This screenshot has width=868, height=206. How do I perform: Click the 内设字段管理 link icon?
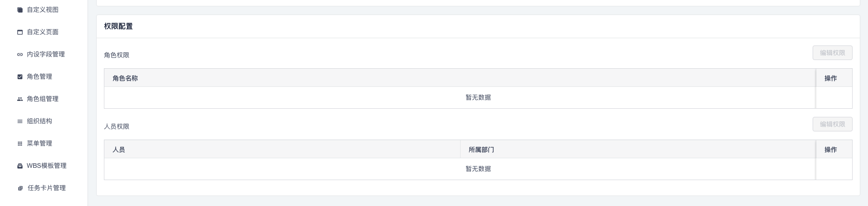pos(20,54)
